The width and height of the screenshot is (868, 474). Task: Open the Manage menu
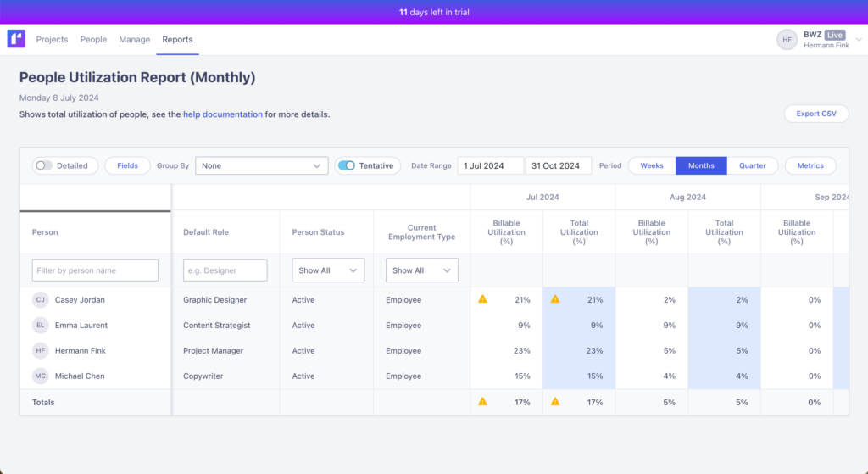(135, 39)
